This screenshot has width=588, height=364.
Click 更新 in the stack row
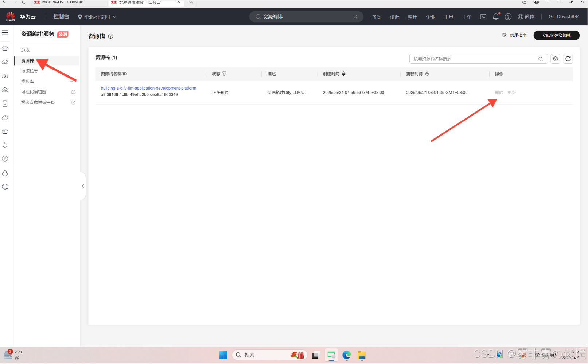pos(511,93)
